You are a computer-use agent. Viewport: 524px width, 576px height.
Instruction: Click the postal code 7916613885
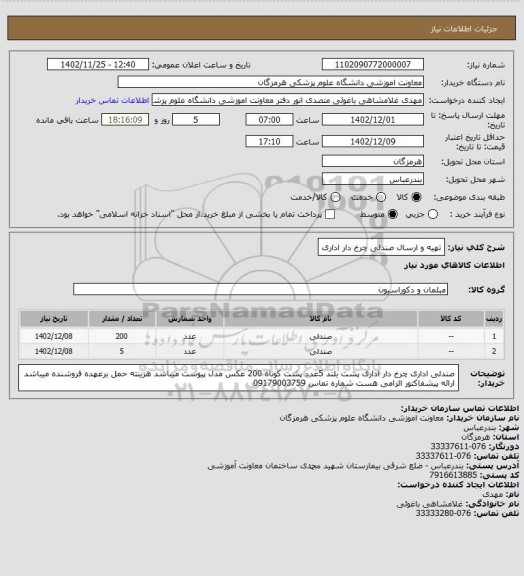click(x=453, y=475)
